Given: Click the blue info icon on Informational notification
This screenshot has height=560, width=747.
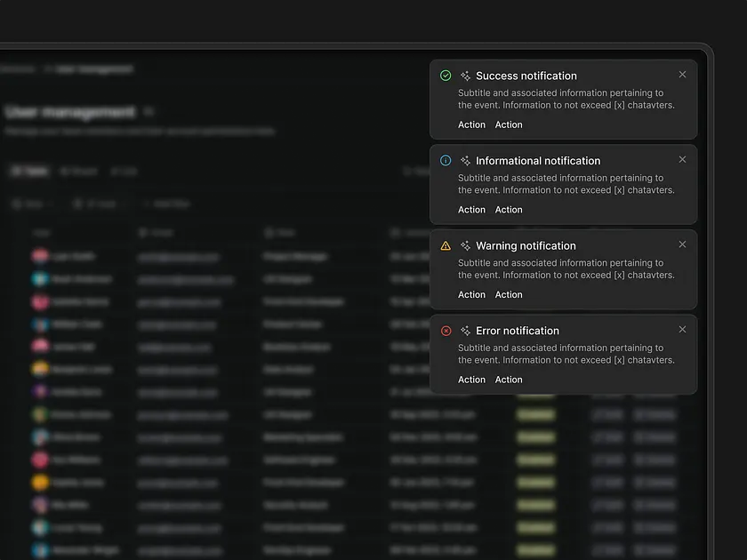Looking at the screenshot, I should coord(446,161).
